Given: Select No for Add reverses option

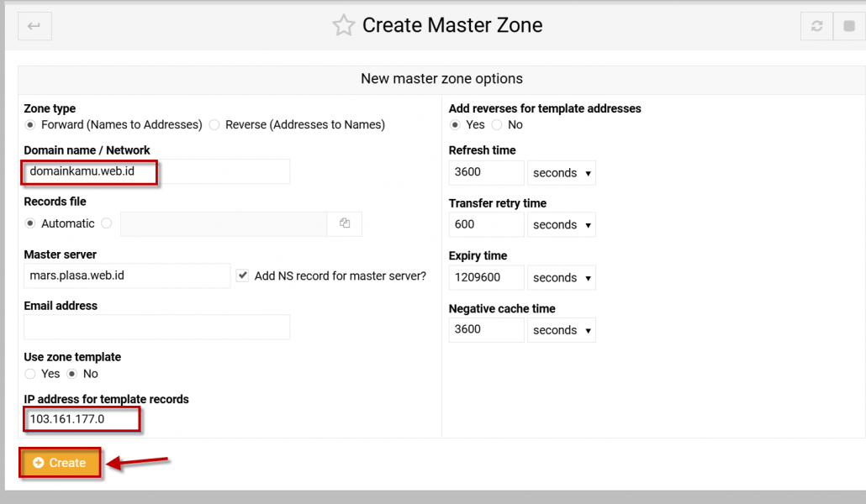Looking at the screenshot, I should pyautogui.click(x=497, y=125).
